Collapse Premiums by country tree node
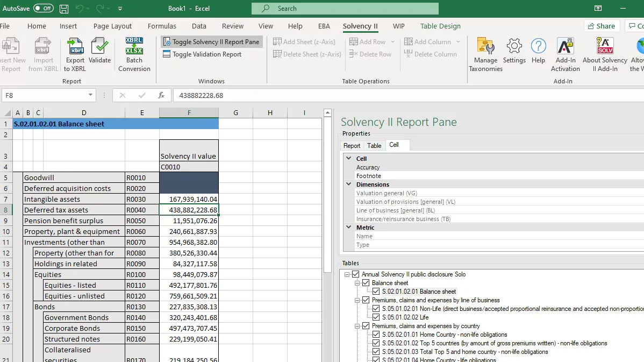Screen dimensions: 644x362 357,326
